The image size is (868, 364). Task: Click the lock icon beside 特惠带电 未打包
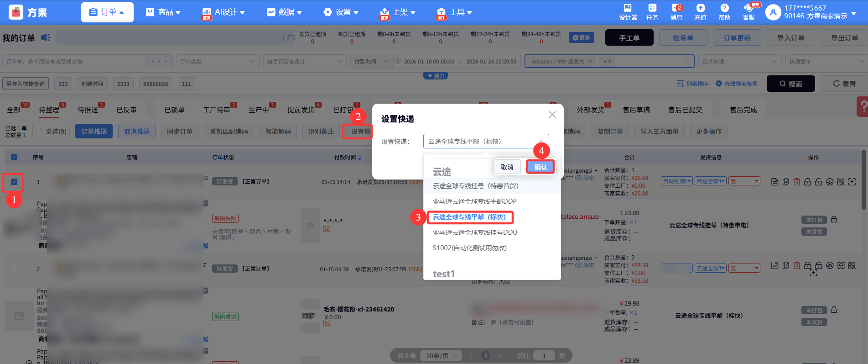(x=834, y=219)
